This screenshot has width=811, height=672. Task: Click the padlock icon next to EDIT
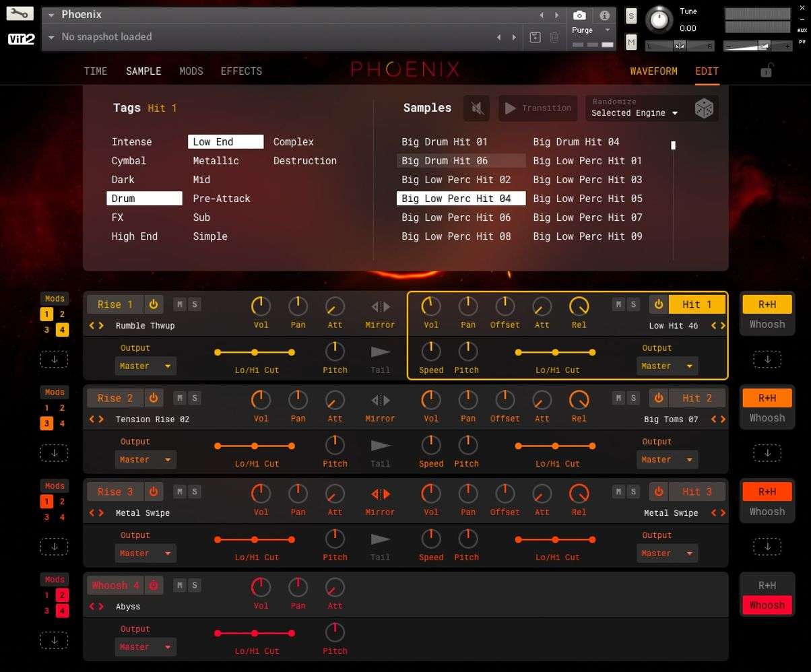pos(767,70)
